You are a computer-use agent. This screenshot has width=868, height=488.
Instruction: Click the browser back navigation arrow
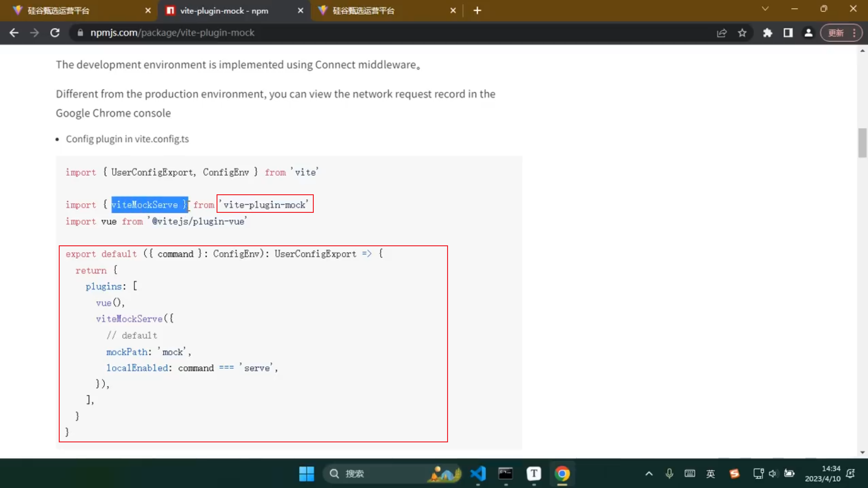tap(14, 32)
